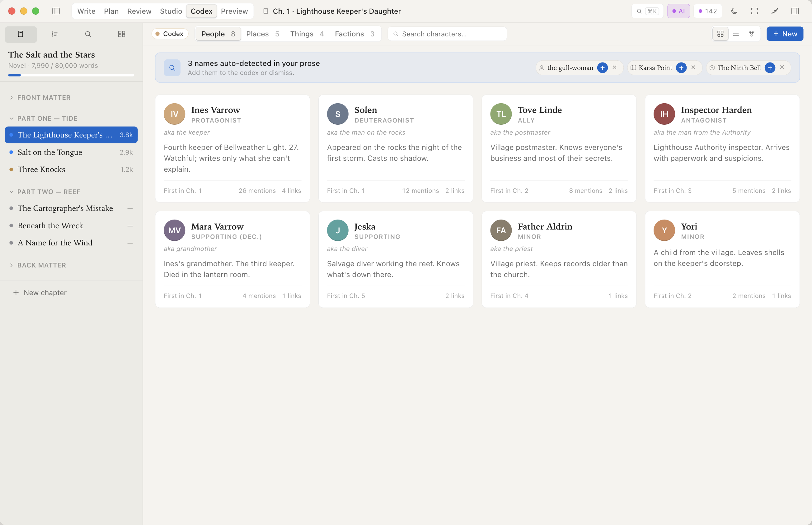Open the Jeska character card

[x=396, y=259]
